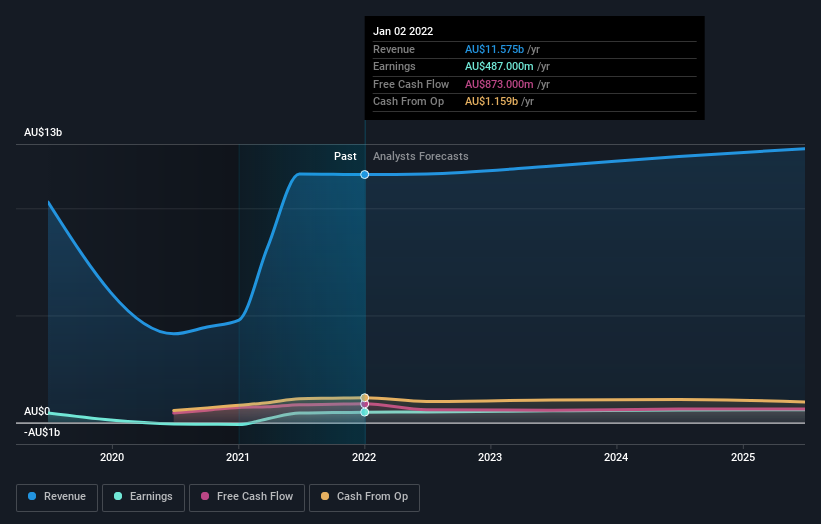The image size is (821, 524).
Task: Click the -AU$1b y-axis label
Action: 42,432
